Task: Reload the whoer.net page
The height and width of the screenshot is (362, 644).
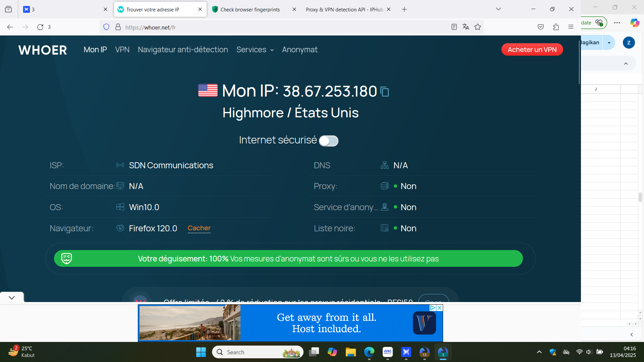Action: (x=40, y=27)
